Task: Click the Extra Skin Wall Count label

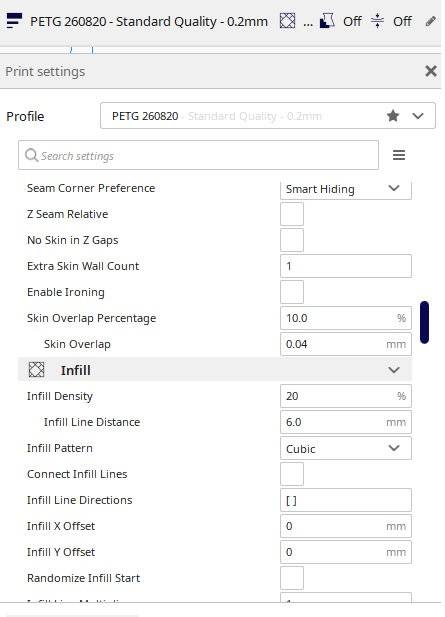Action: [x=83, y=266]
